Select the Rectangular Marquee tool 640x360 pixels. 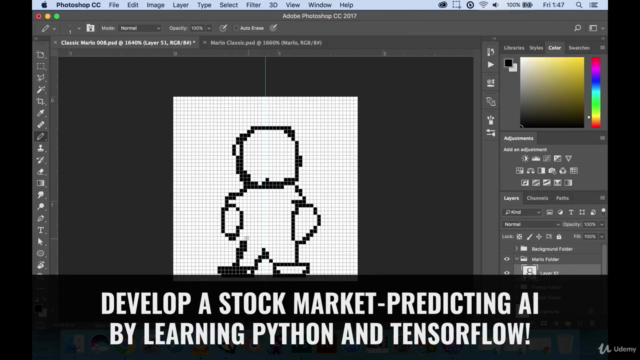pos(40,66)
